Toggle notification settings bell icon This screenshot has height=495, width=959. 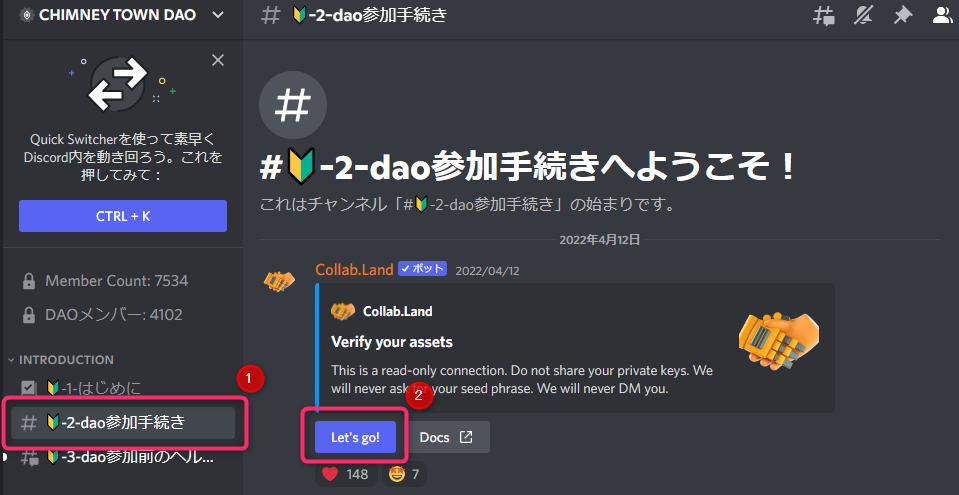tap(863, 16)
